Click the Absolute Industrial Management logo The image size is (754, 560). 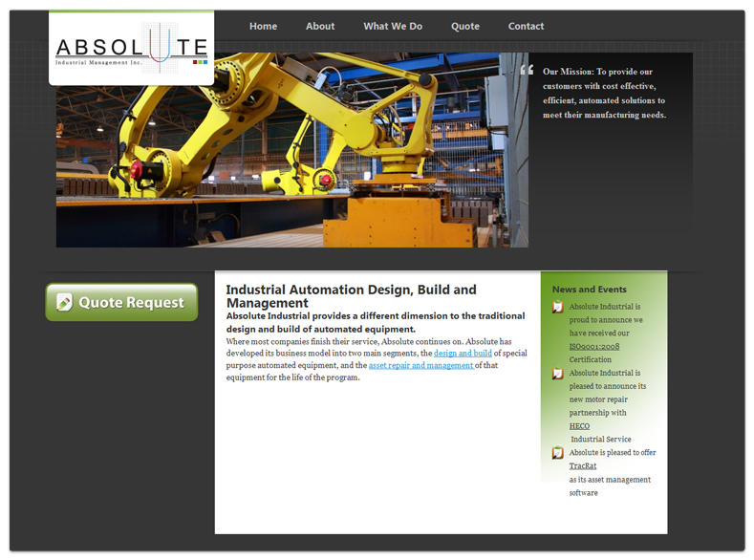click(131, 48)
